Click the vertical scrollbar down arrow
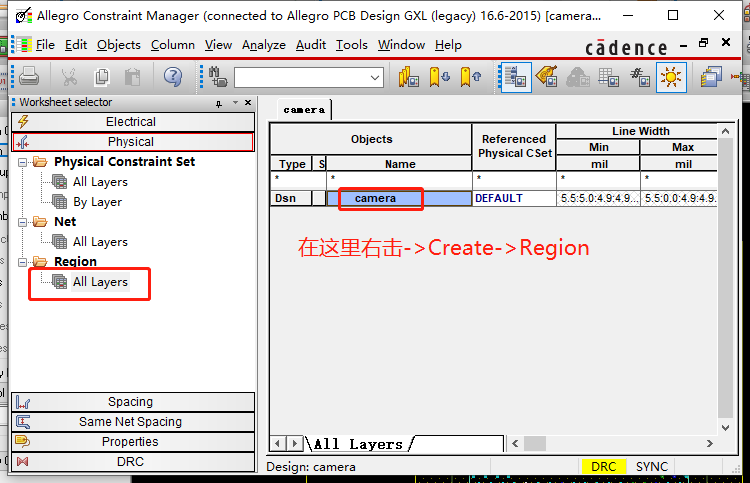Screen dimensions: 750x483 pyautogui.click(x=726, y=428)
